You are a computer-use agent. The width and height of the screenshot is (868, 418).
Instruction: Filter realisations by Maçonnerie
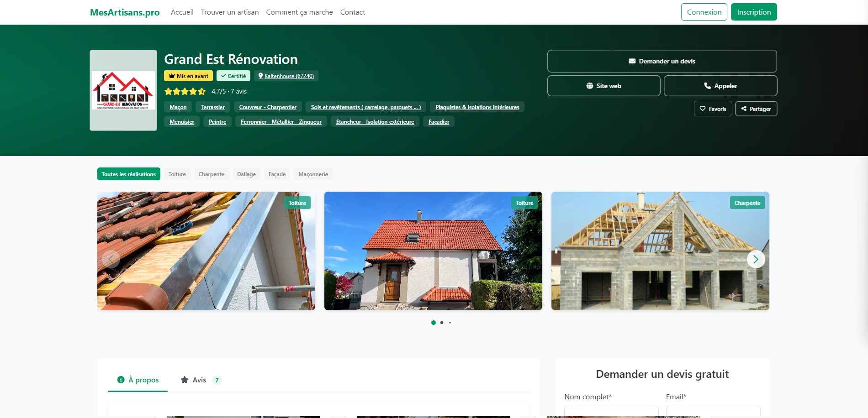313,174
